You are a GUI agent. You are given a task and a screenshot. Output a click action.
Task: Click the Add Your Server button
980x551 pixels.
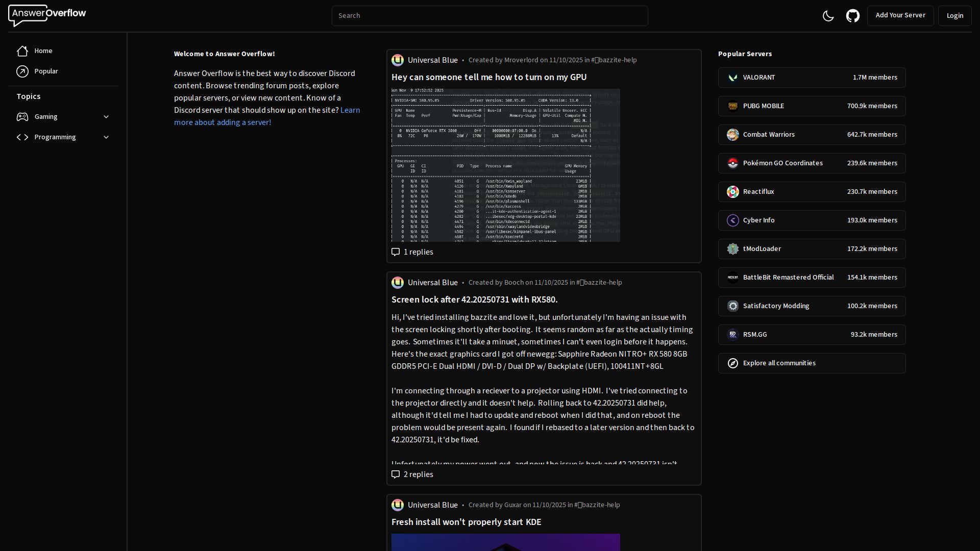[x=900, y=15]
